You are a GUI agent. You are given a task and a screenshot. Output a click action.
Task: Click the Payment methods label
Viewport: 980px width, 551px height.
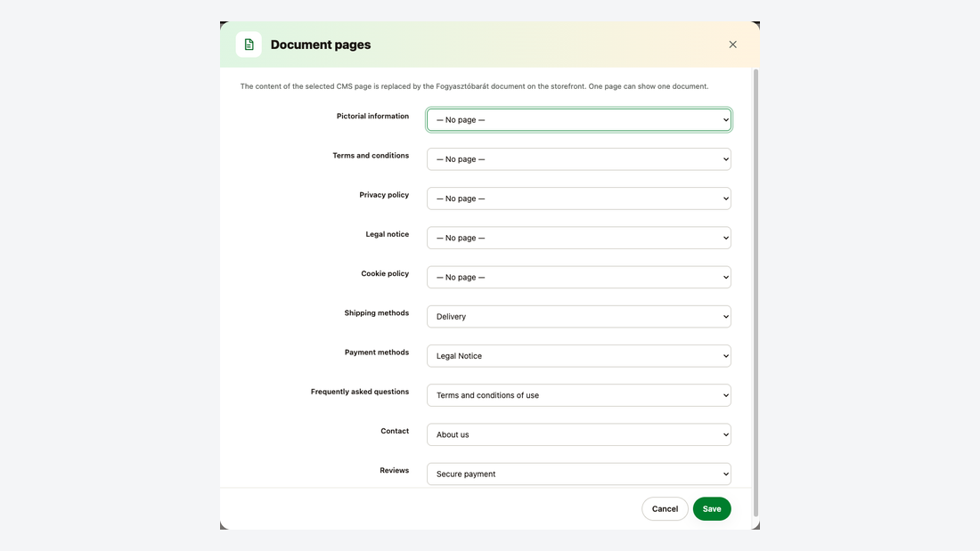(377, 352)
